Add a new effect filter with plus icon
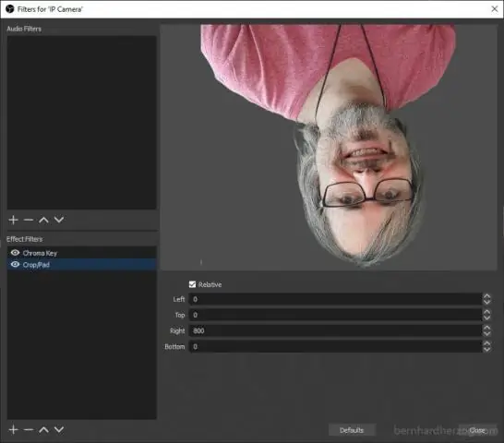Image resolution: width=504 pixels, height=443 pixels. 13,429
